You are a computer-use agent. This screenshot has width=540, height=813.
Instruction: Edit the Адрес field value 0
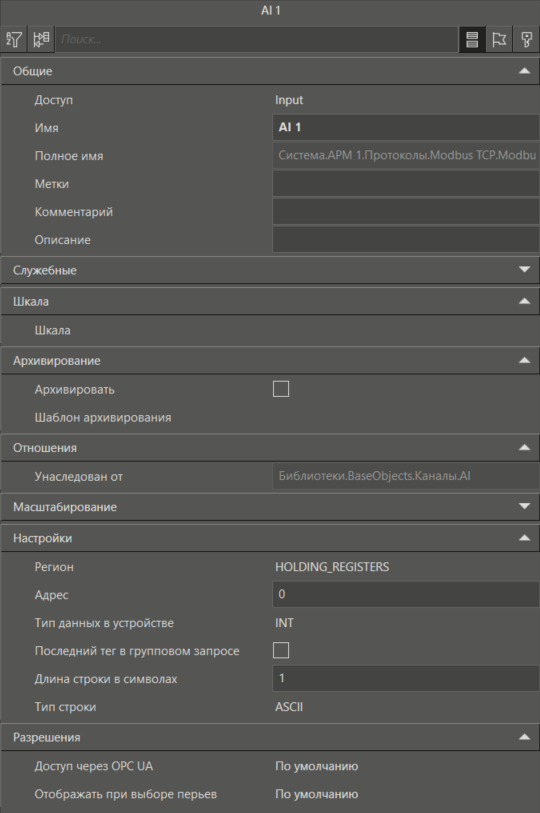(406, 594)
